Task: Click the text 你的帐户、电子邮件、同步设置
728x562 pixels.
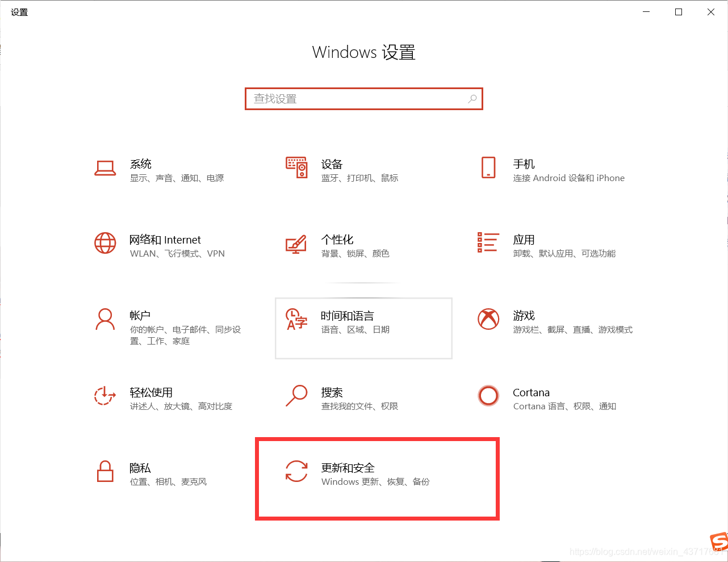Action: [186, 335]
